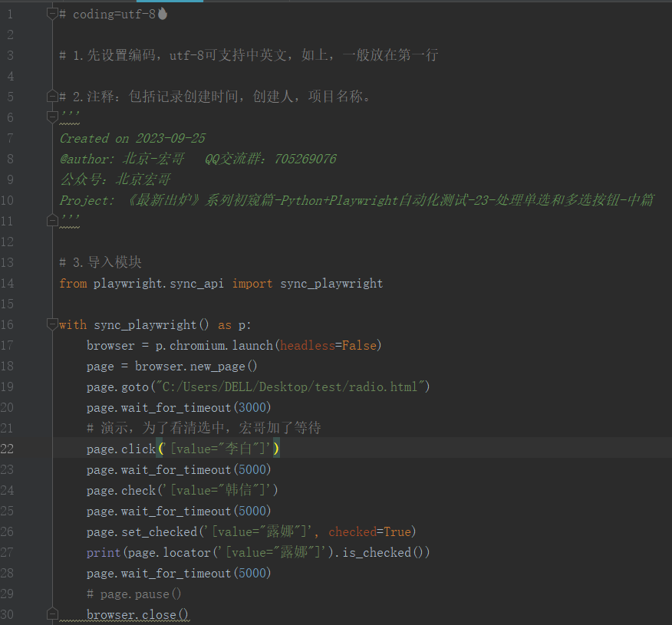Viewport: 672px width, 625px height.
Task: Click the '公众号: 北京宏哥' line
Action: [x=115, y=179]
